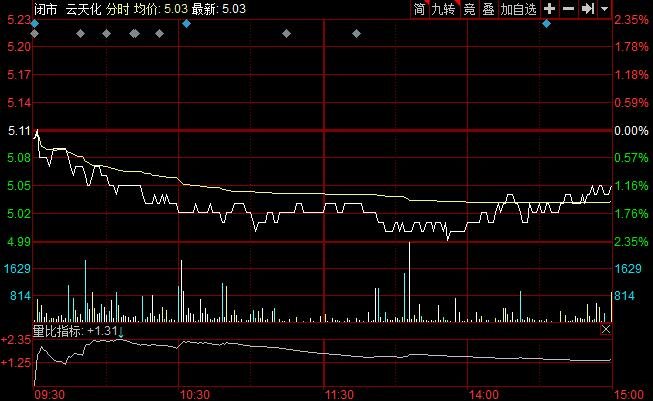The image size is (653, 401).
Task: Click the gray diamond marker directly below the first blue diamond
Action: [35, 33]
